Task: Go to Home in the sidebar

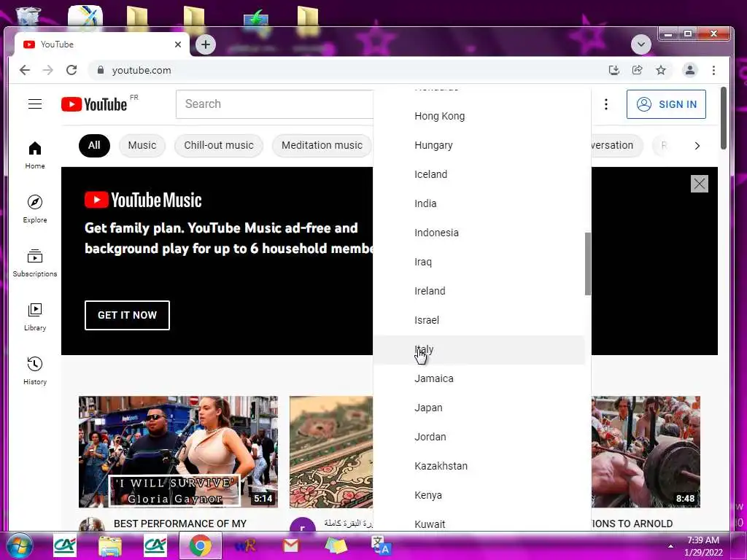Action: 35,155
